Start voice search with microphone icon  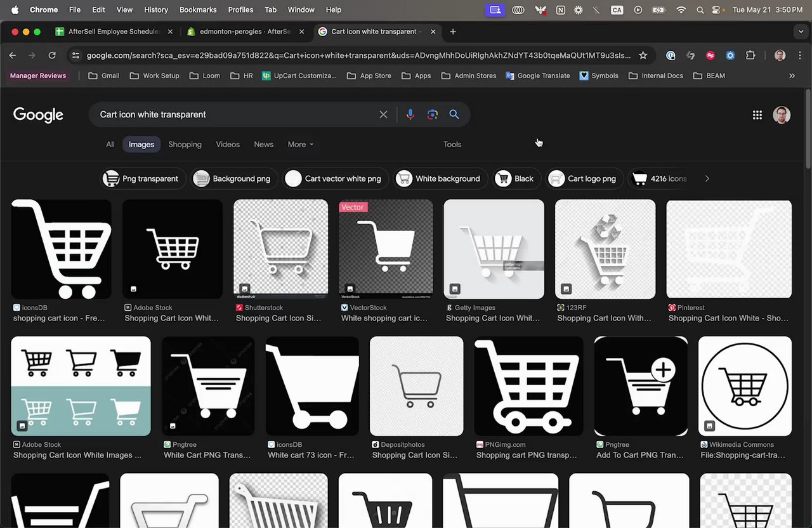pos(410,114)
